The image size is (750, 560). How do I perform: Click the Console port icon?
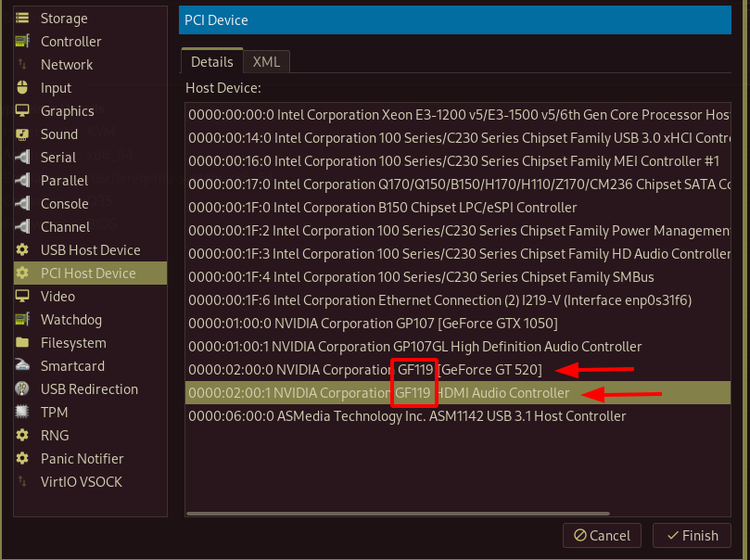[22, 204]
